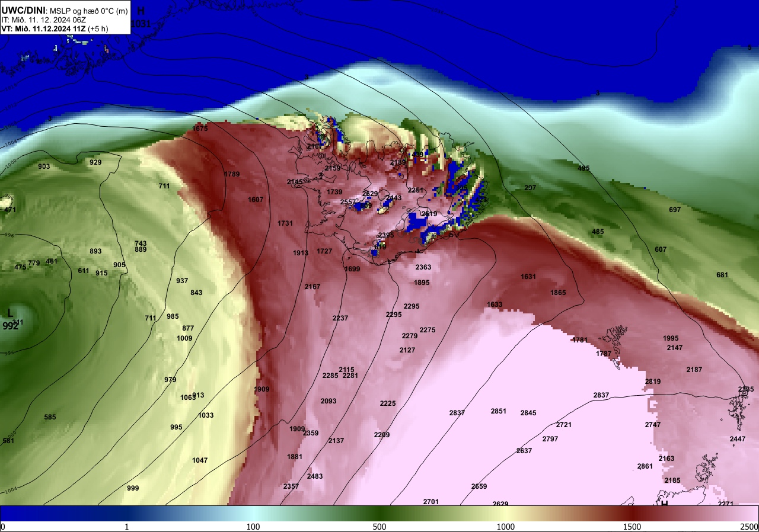Click the map value 1675

[x=200, y=129]
